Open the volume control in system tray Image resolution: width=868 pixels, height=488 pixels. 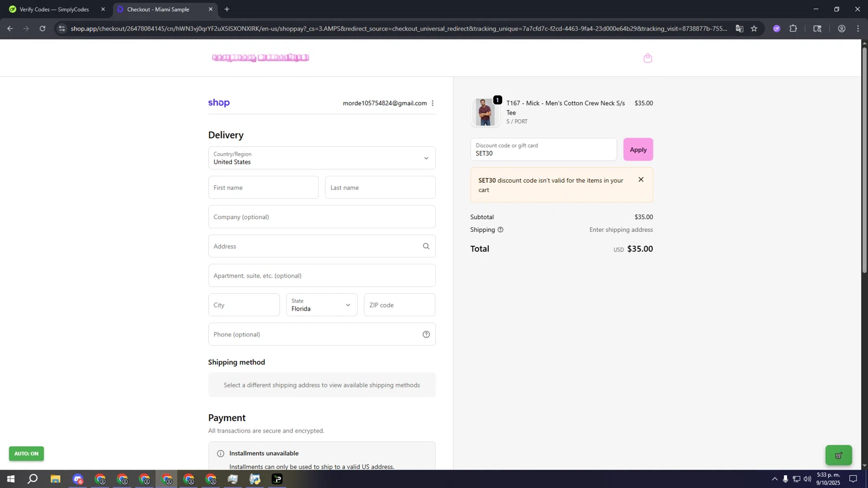tap(807, 479)
